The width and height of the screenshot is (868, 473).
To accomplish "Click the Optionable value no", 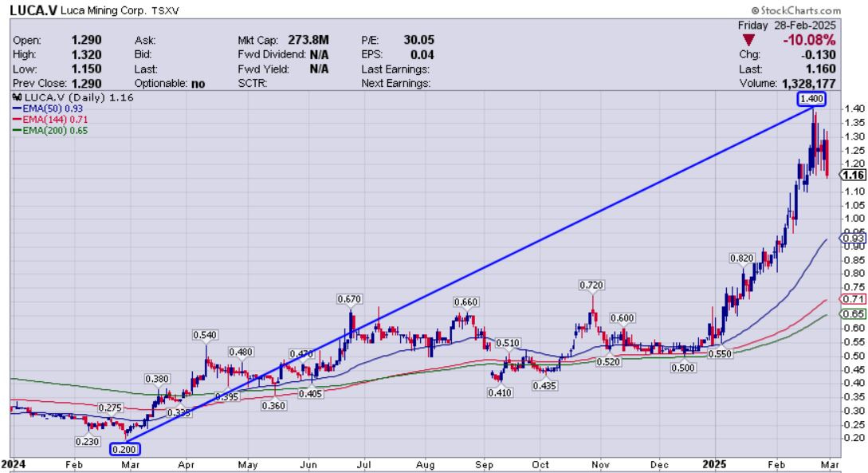I will click(198, 84).
